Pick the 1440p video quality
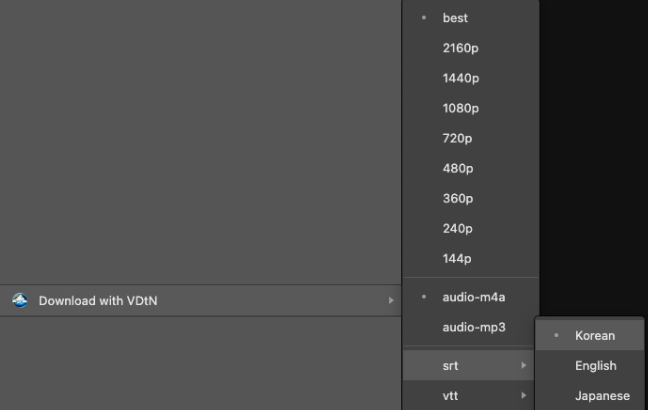This screenshot has height=410, width=648. click(x=460, y=78)
